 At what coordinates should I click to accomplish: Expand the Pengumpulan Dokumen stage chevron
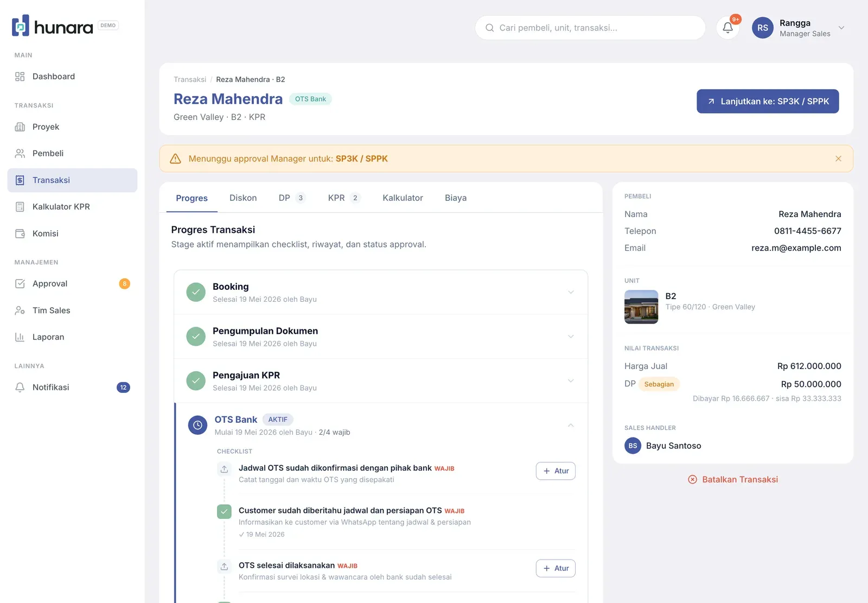[x=571, y=337]
